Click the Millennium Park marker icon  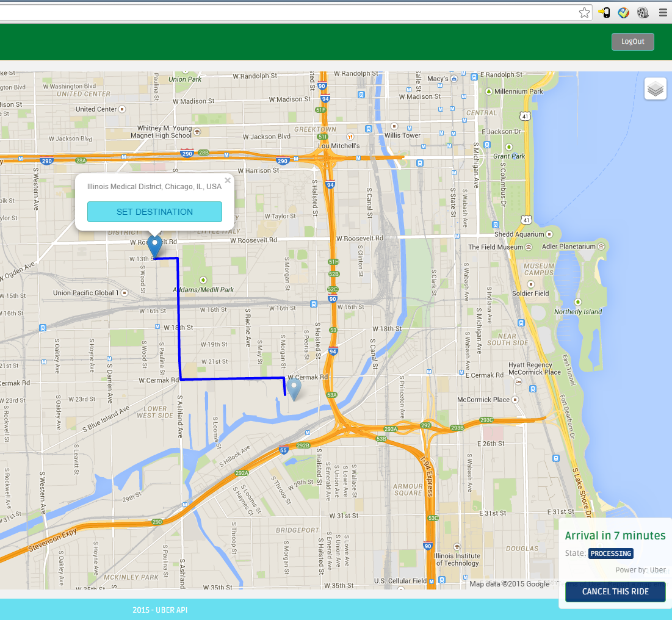488,92
